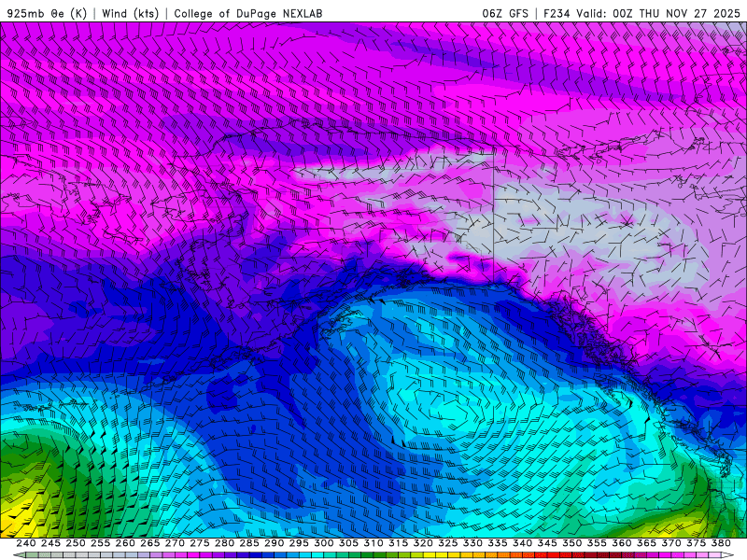Click the 250 value on the color scale

(x=76, y=543)
